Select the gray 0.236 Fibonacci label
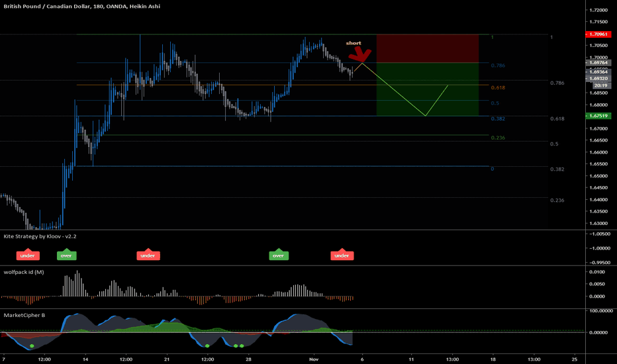The image size is (617, 364). point(557,201)
